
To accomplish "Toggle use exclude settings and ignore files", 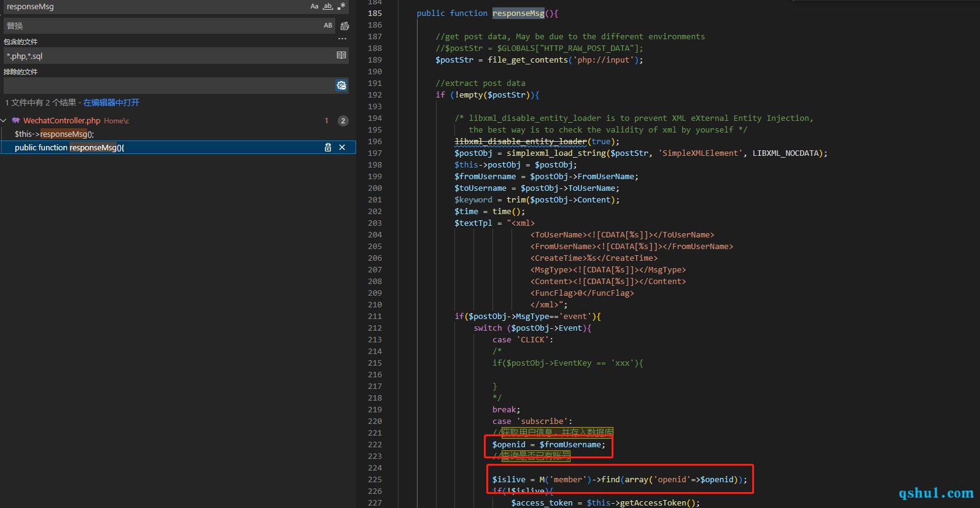I will click(341, 85).
